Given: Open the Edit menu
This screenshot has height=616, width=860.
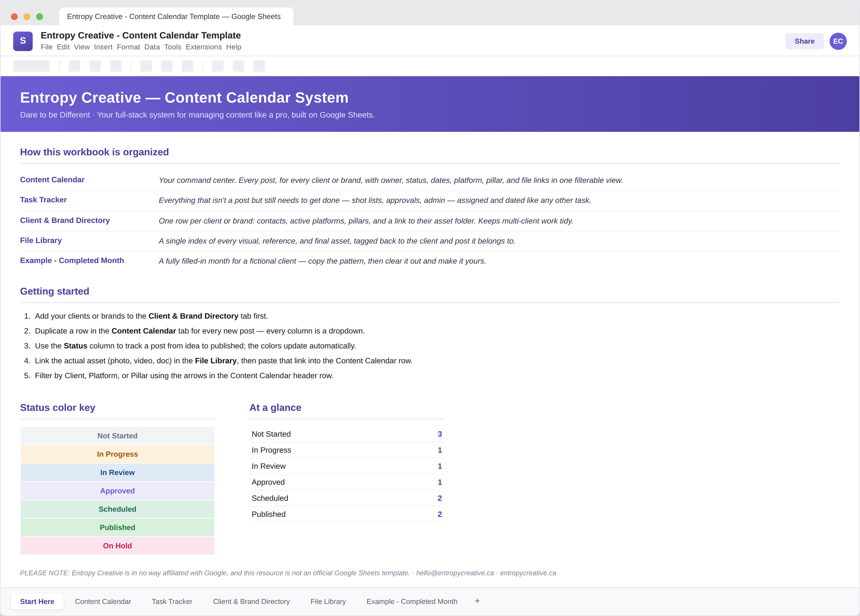Looking at the screenshot, I should click(x=63, y=47).
